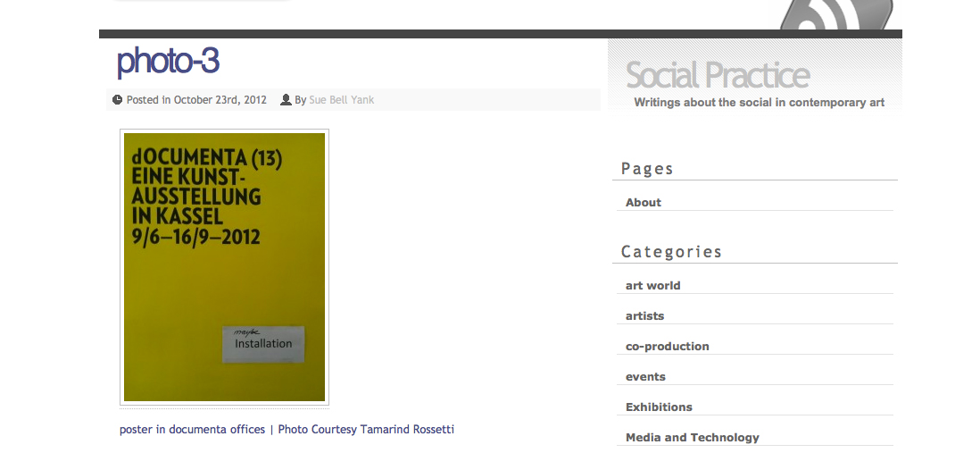This screenshot has height=453, width=980.
Task: Click the Social Practice site title
Action: click(x=718, y=75)
